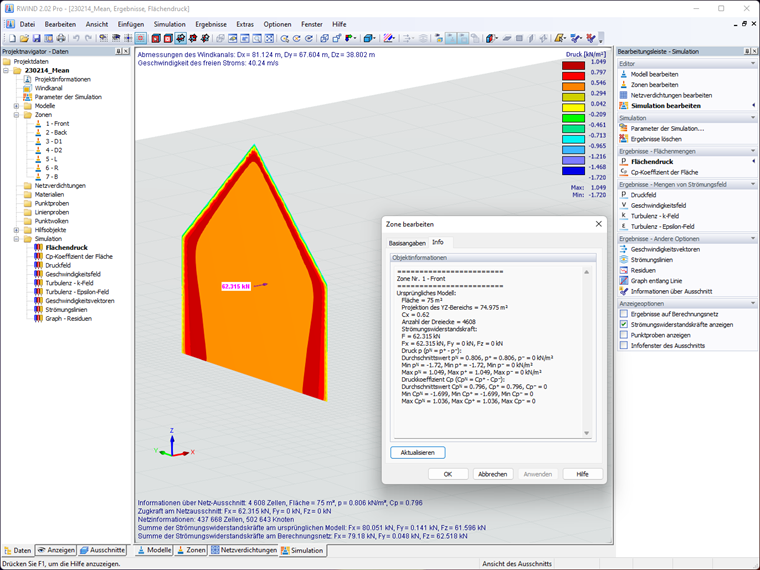Click the red checkmark toolbar icon
760x570 pixels.
tap(591, 38)
